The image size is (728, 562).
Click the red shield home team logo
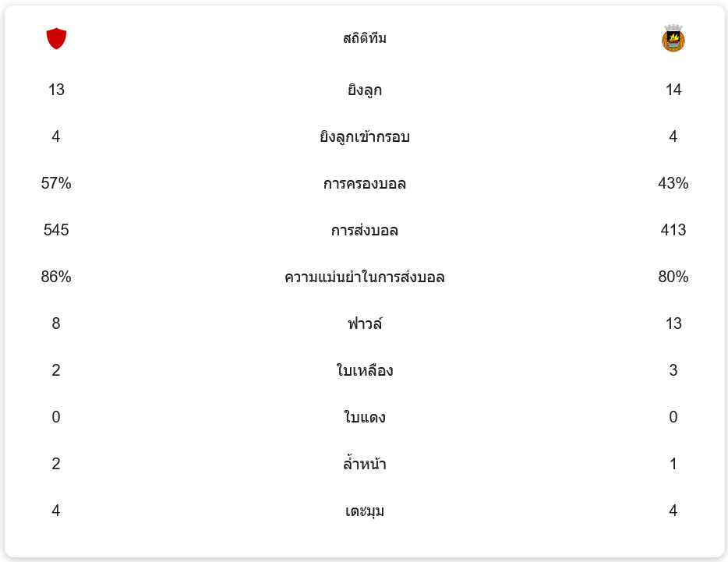click(56, 38)
